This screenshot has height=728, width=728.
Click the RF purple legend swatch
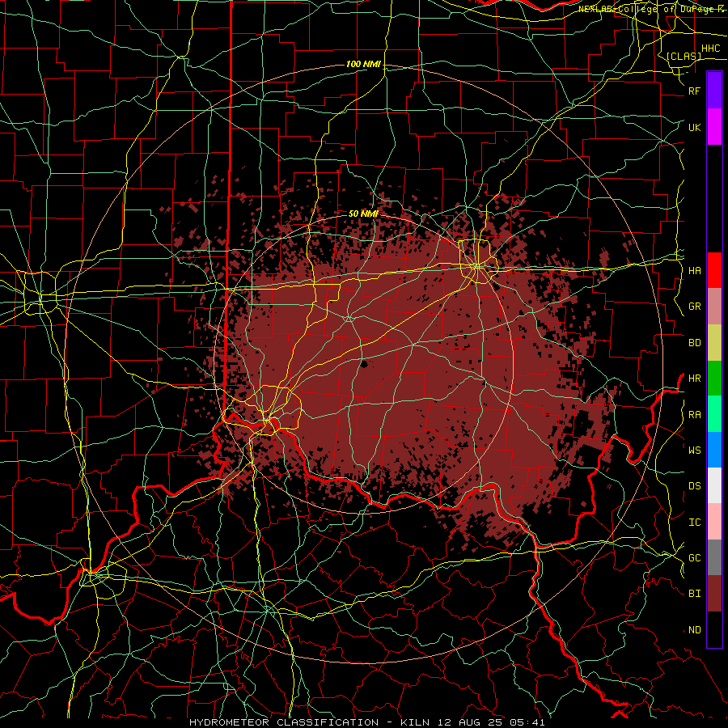click(x=714, y=91)
